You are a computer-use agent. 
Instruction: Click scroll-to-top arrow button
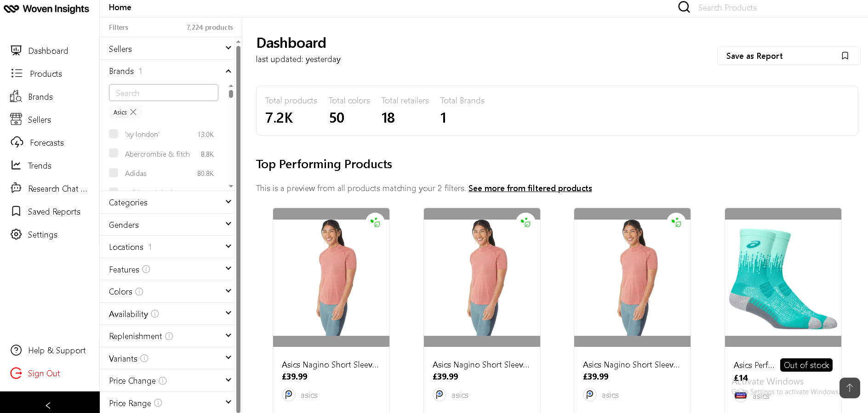point(850,388)
